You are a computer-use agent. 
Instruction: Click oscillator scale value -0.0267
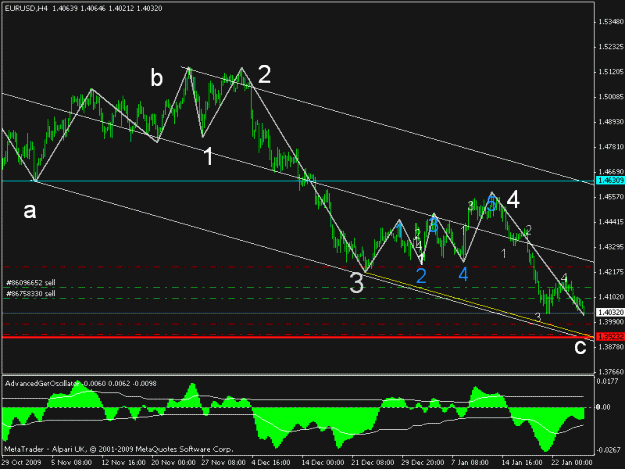(609, 450)
